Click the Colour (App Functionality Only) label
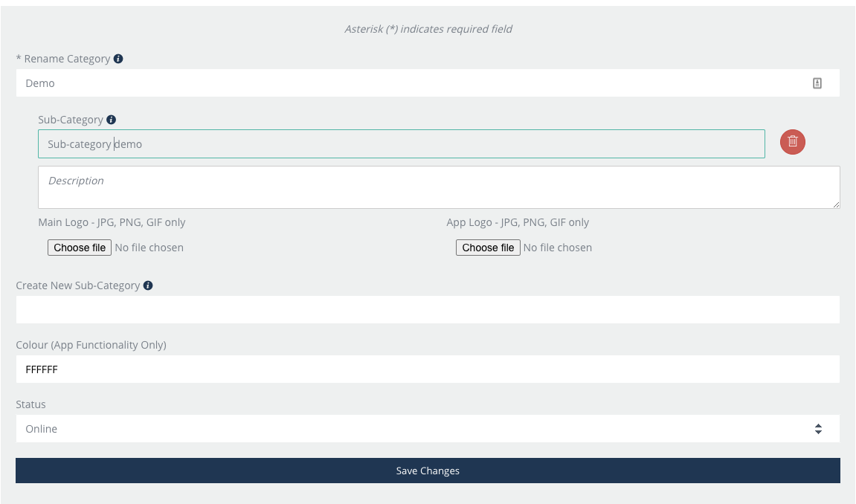Viewport: 856px width, 504px height. (91, 345)
